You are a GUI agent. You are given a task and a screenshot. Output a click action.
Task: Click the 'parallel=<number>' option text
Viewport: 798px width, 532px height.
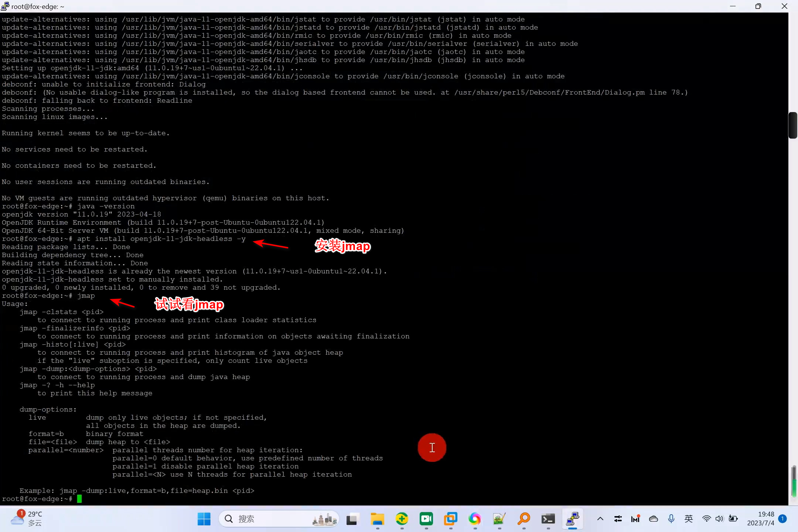click(66, 450)
